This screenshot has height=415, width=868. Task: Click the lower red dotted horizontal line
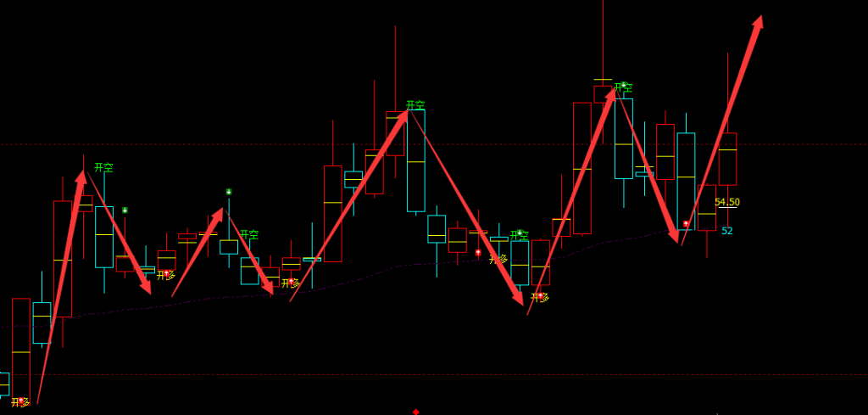[x=254, y=374]
